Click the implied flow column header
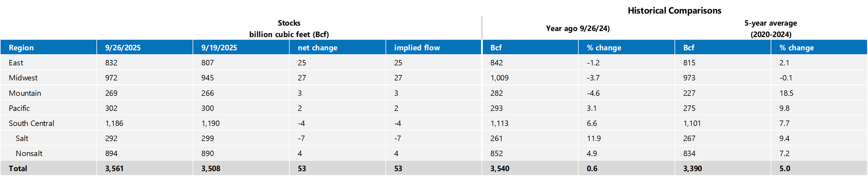Screen dimensions: 868x176 coord(417,48)
